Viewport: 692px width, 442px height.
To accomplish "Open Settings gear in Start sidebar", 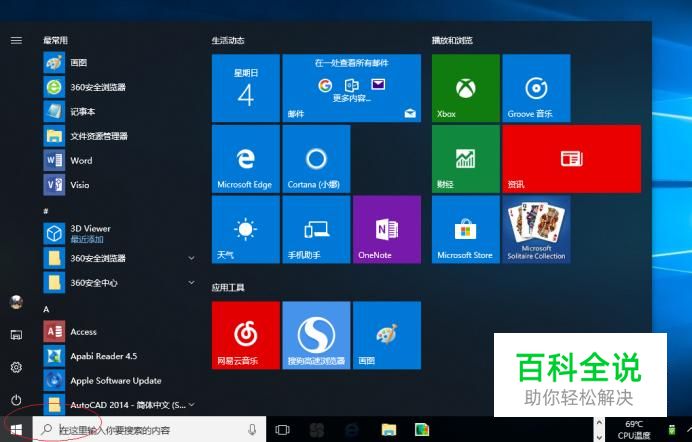I will click(16, 367).
